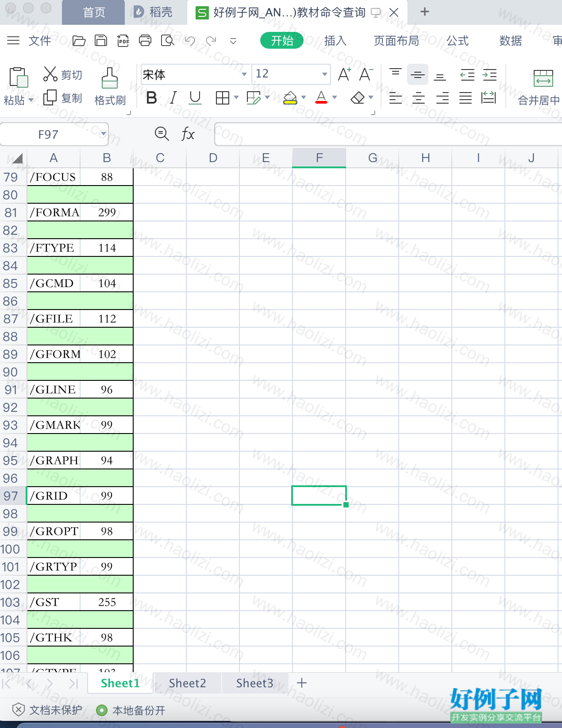The image size is (562, 728).
Task: Go to the 首页 tab
Action: (x=94, y=12)
